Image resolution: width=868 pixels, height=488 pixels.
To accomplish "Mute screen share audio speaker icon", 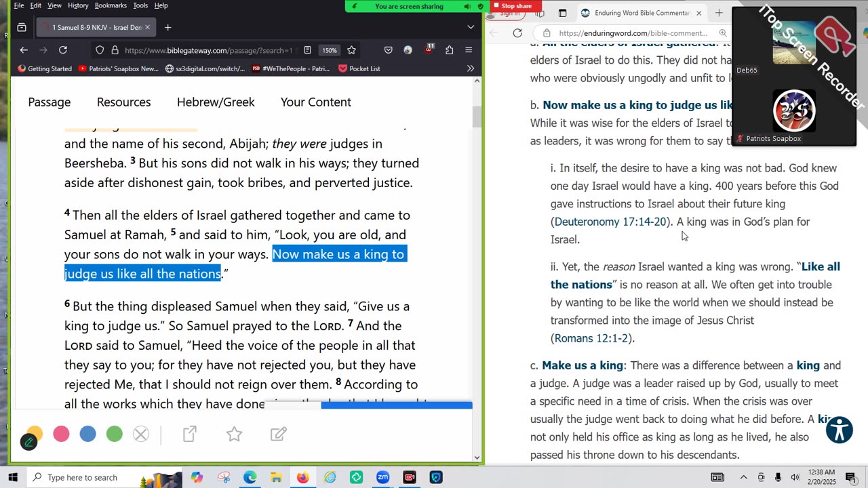I will click(x=467, y=7).
